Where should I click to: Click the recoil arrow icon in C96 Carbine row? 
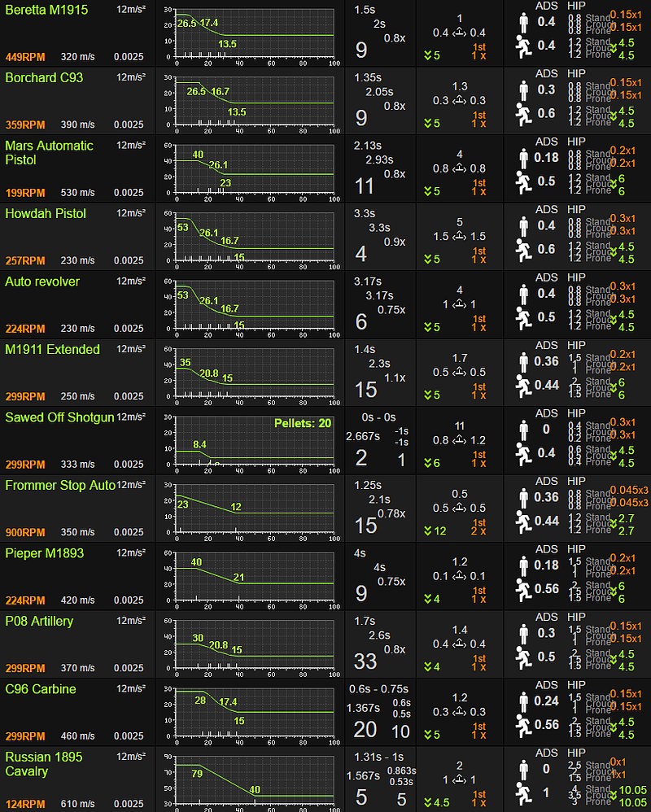(x=460, y=712)
